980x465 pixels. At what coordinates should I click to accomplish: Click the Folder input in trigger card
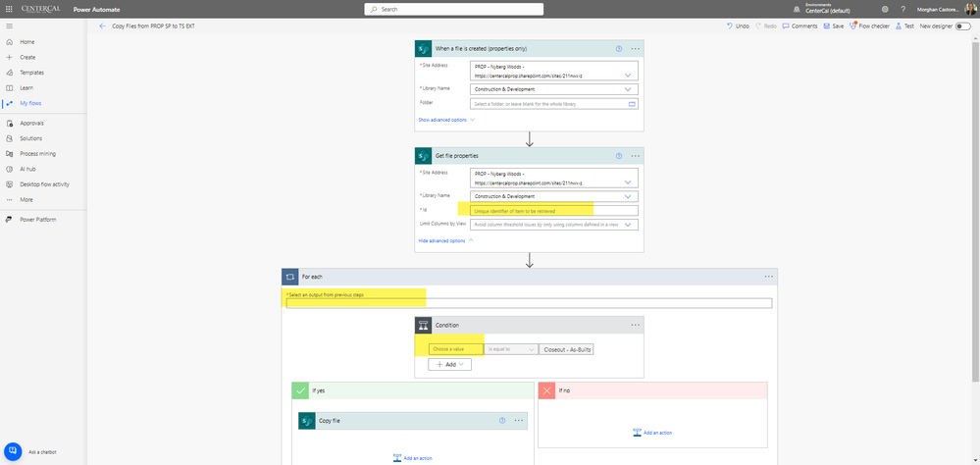pyautogui.click(x=553, y=104)
